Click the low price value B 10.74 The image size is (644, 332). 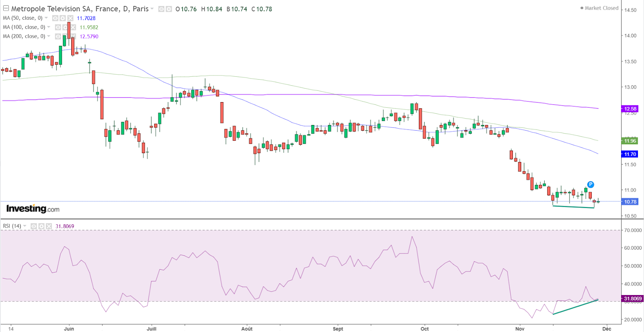tap(237, 9)
